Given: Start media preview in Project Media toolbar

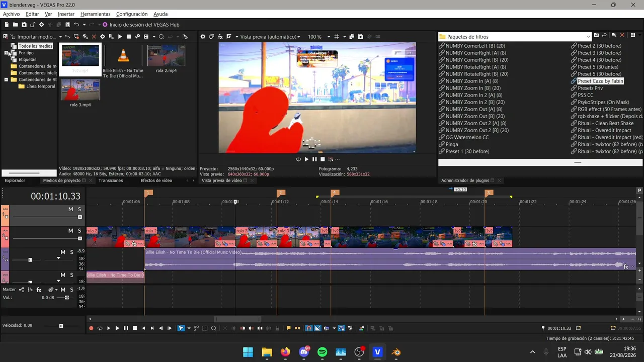Looking at the screenshot, I should pos(120,37).
